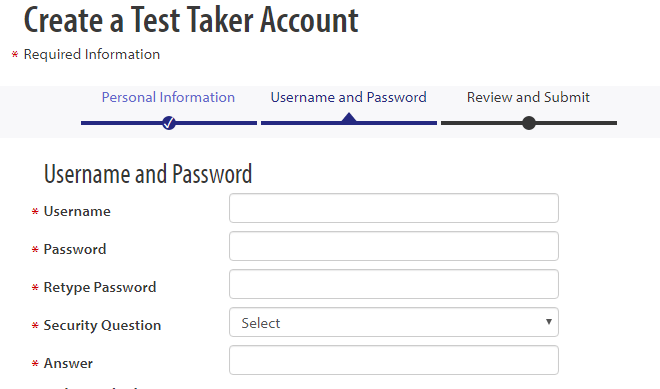
Task: Focus the Retype Password text field
Action: click(x=394, y=284)
